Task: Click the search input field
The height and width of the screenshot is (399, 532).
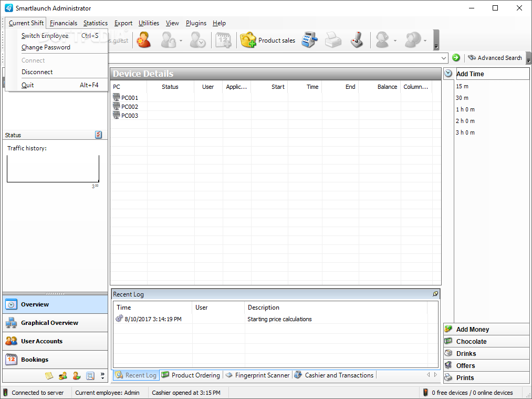Action: click(274, 58)
